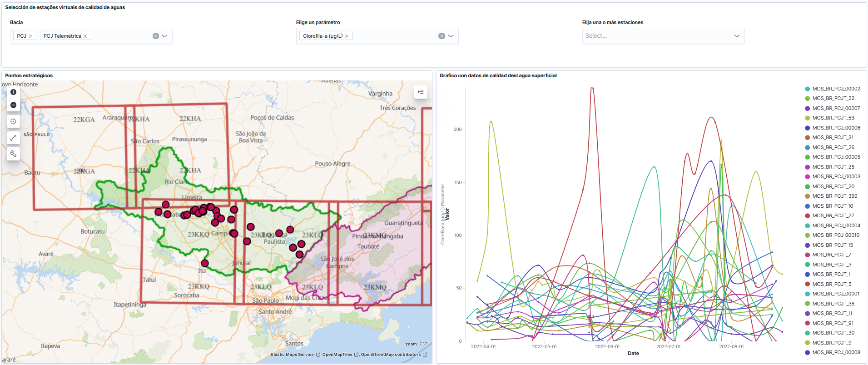Expand the Bacia dropdown list

point(164,36)
